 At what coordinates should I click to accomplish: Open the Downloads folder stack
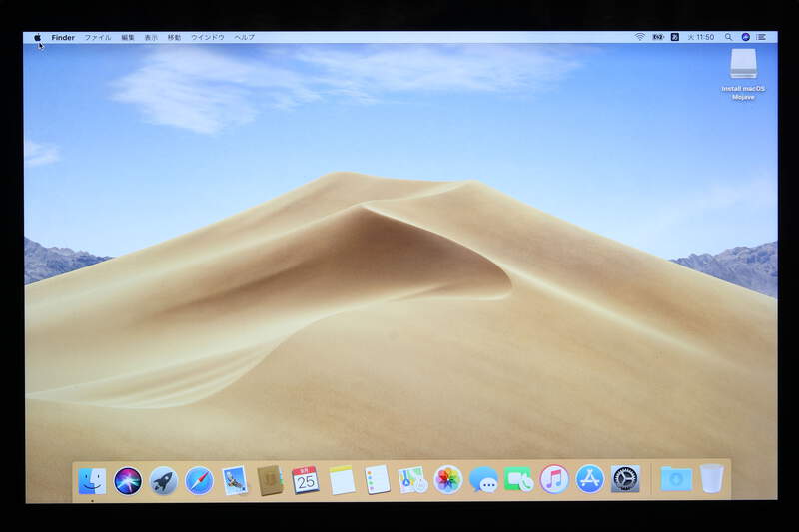click(676, 479)
